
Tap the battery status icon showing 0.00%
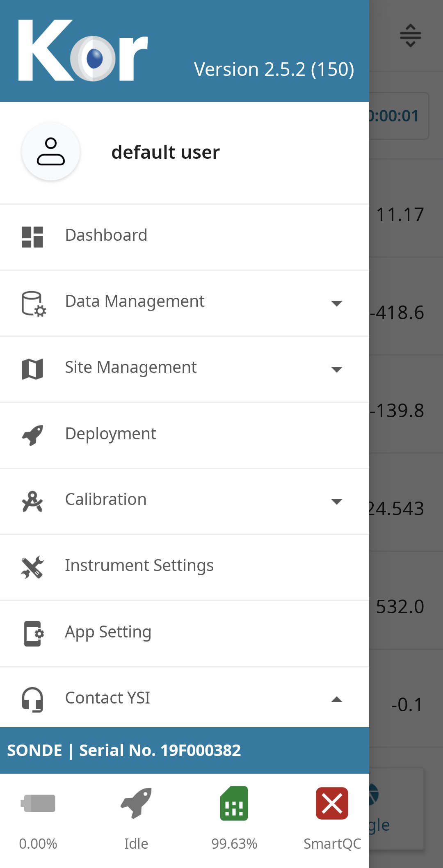[x=38, y=803]
